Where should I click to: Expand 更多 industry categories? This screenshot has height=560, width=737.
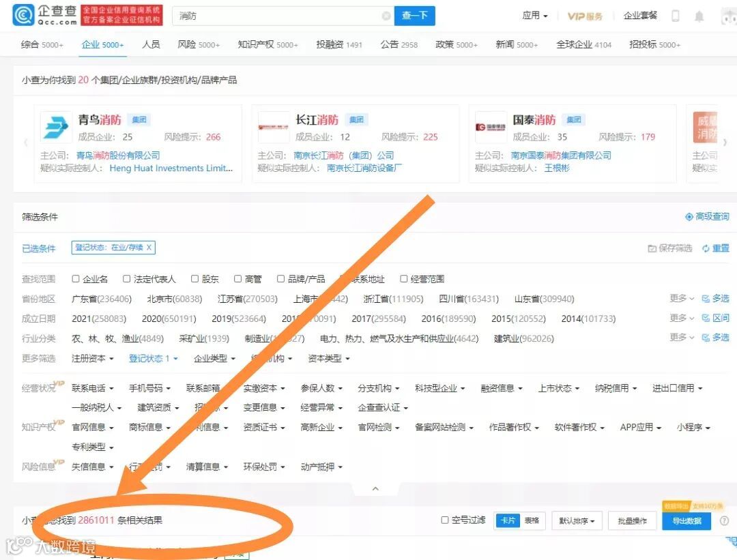682,338
